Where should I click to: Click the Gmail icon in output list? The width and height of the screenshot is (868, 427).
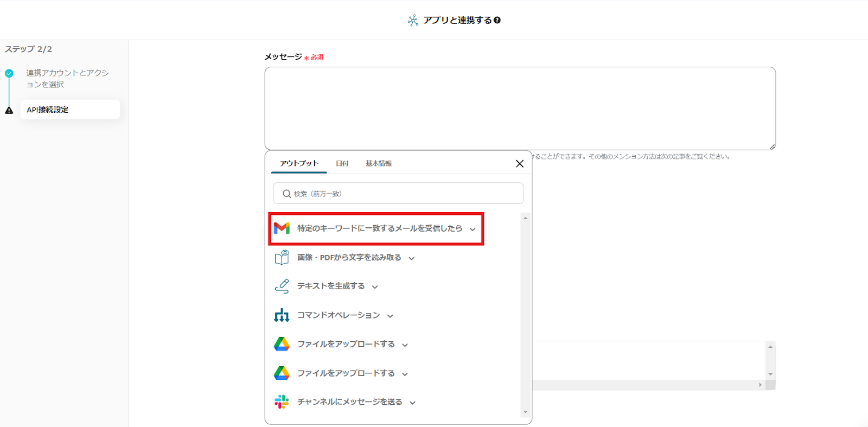click(x=282, y=228)
